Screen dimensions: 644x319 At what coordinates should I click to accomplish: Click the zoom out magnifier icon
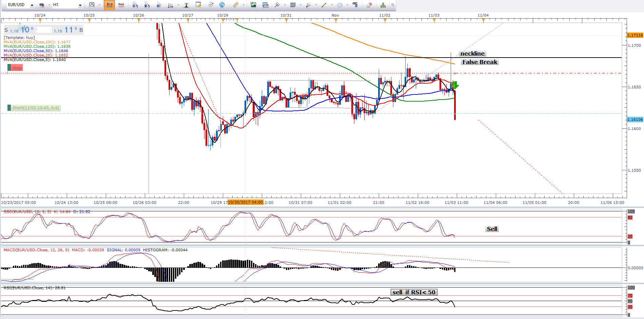click(147, 5)
